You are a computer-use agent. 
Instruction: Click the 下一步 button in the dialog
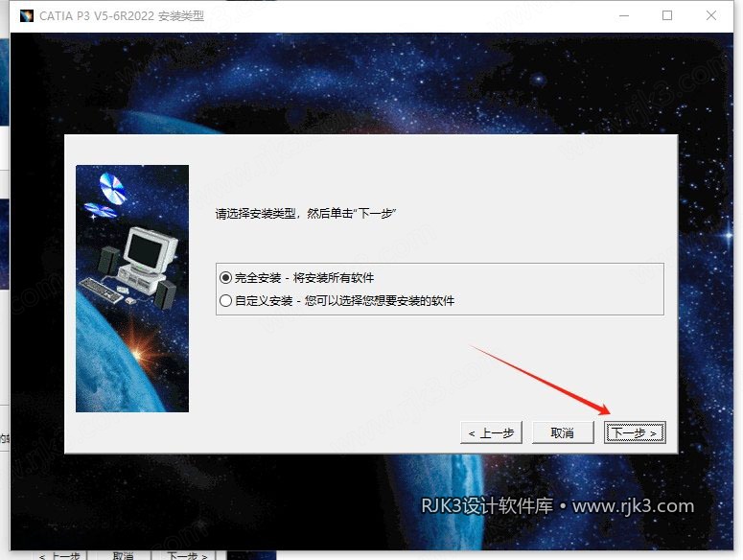click(x=635, y=432)
